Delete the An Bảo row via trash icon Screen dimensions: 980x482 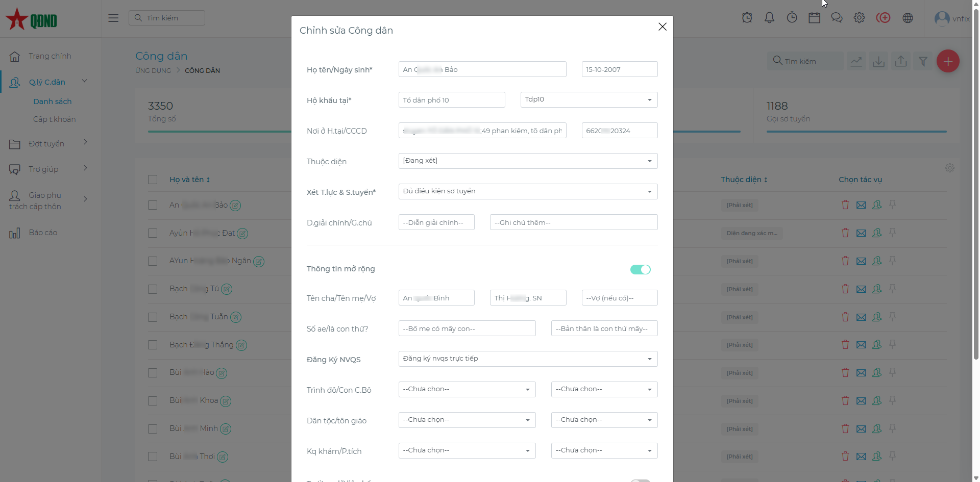[x=845, y=205]
